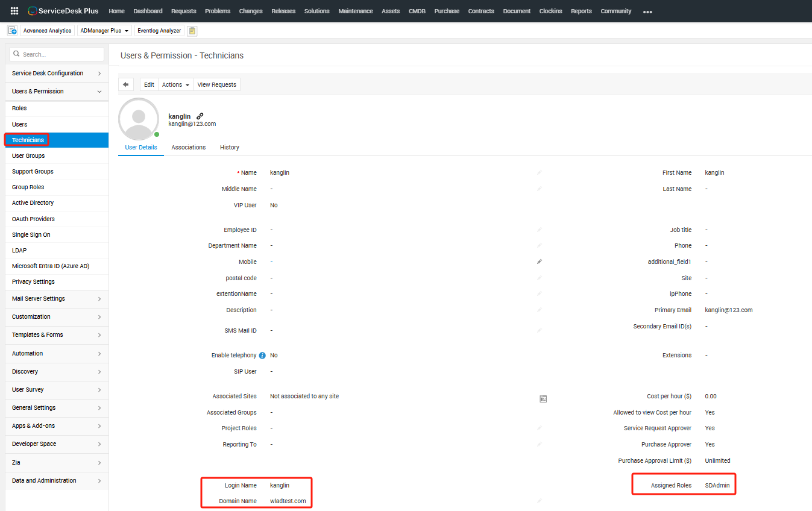This screenshot has height=511, width=812.
Task: Switch to the History tab
Action: point(229,147)
